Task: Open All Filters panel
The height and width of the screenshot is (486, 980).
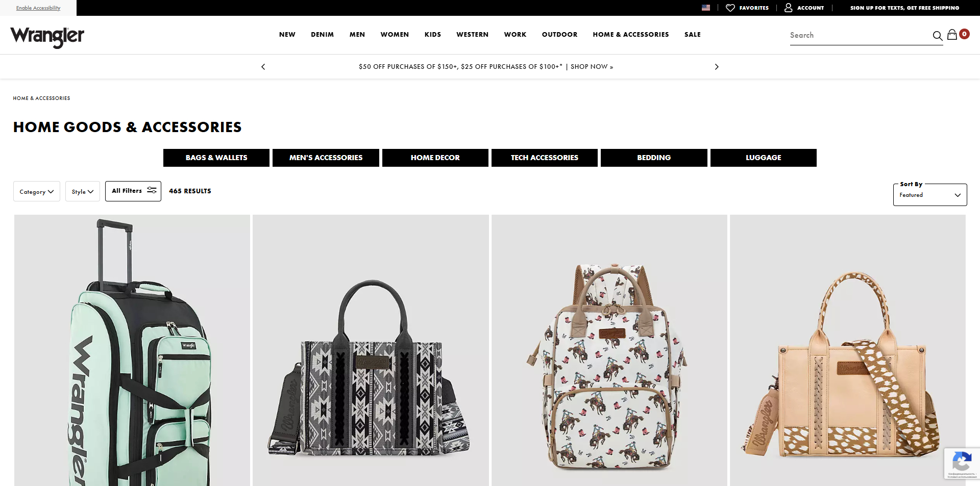Action: tap(133, 191)
